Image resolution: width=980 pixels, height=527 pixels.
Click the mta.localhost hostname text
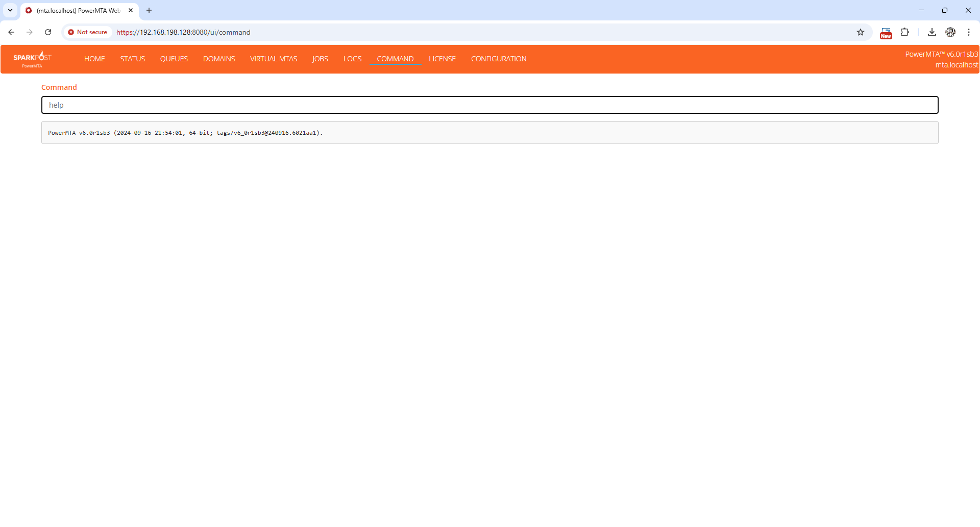pyautogui.click(x=957, y=65)
